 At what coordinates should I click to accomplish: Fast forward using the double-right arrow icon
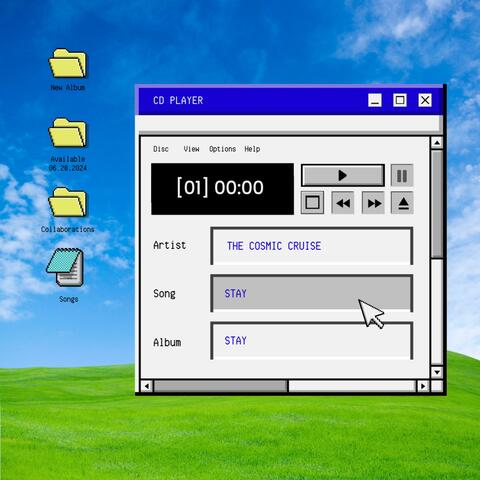point(373,203)
